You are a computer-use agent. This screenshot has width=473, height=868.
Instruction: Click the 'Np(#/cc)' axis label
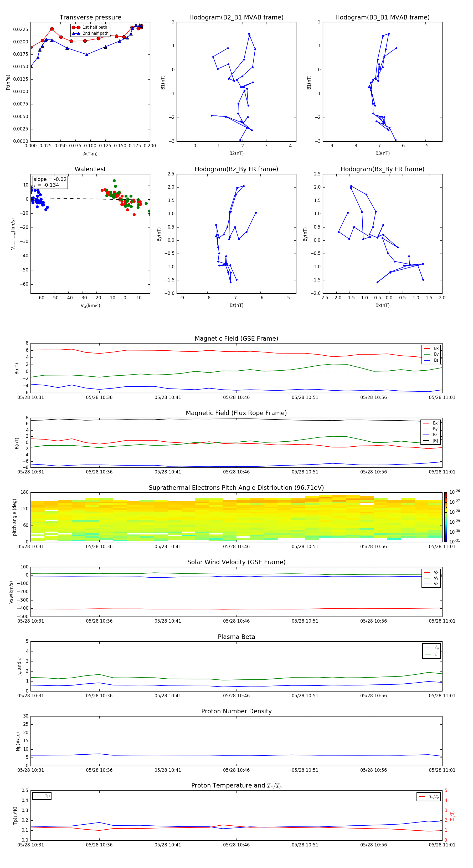[18, 741]
